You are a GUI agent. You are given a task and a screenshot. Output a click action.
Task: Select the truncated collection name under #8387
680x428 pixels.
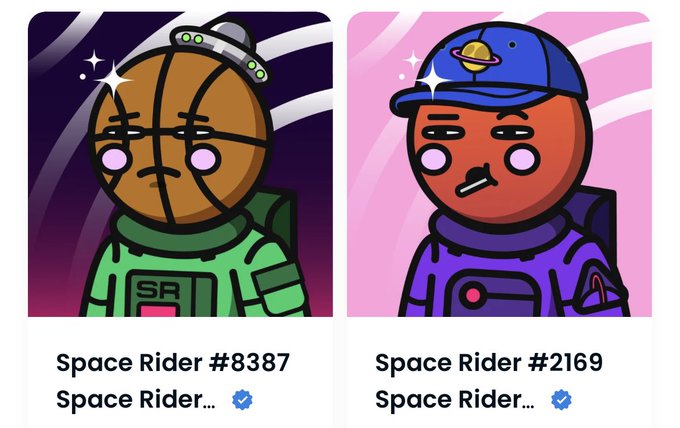tap(136, 399)
